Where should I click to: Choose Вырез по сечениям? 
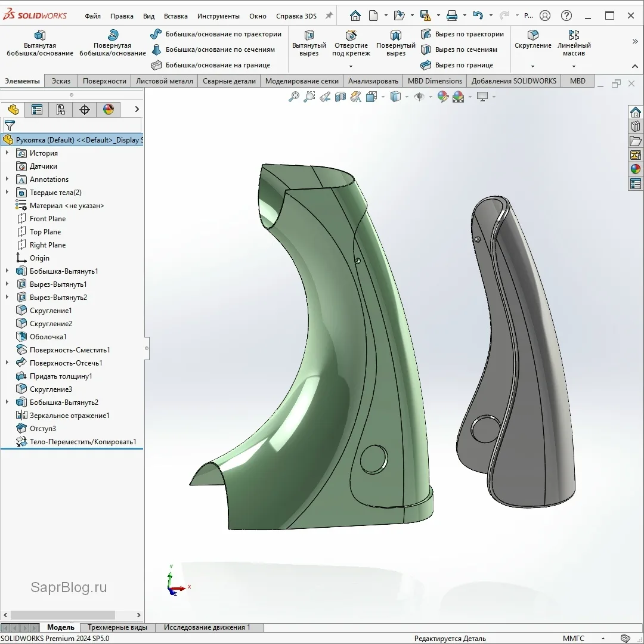point(459,49)
